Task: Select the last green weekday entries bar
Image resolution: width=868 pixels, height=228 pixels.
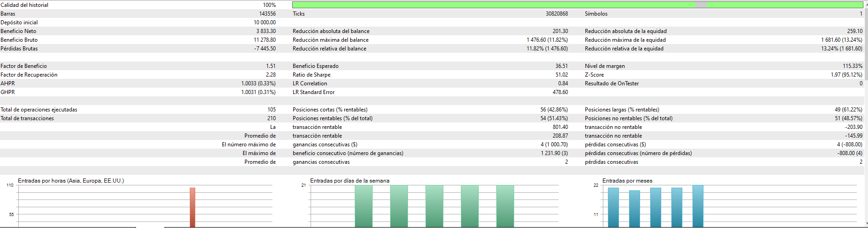Action: pyautogui.click(x=505, y=206)
